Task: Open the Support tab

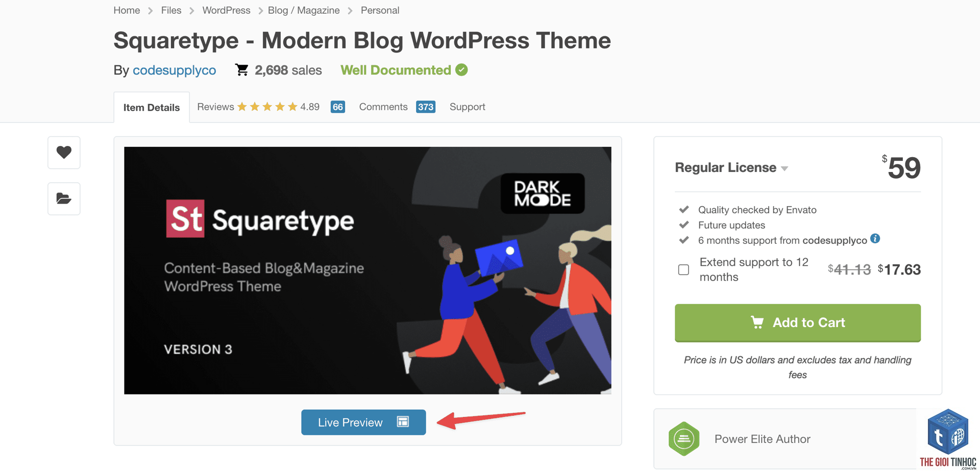Action: pyautogui.click(x=467, y=107)
